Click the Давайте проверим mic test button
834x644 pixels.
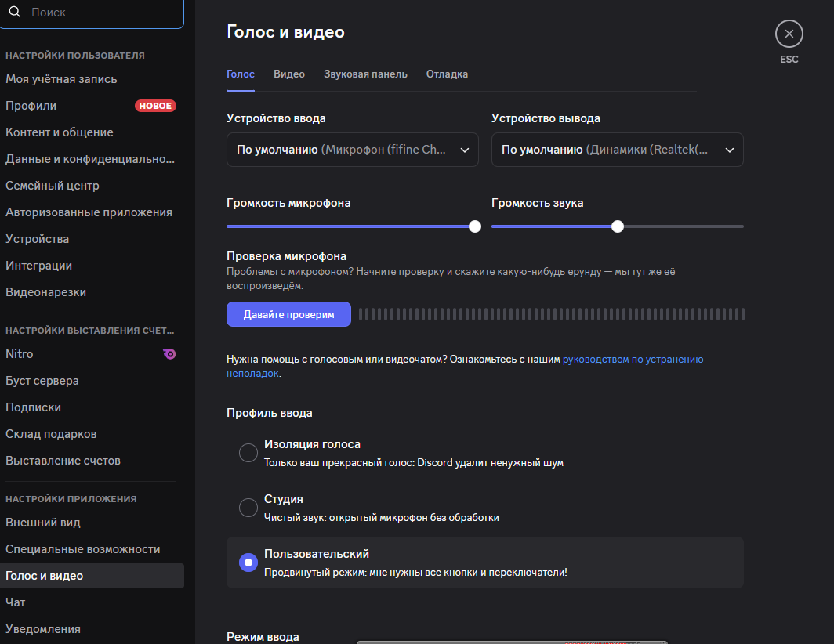[x=288, y=314]
